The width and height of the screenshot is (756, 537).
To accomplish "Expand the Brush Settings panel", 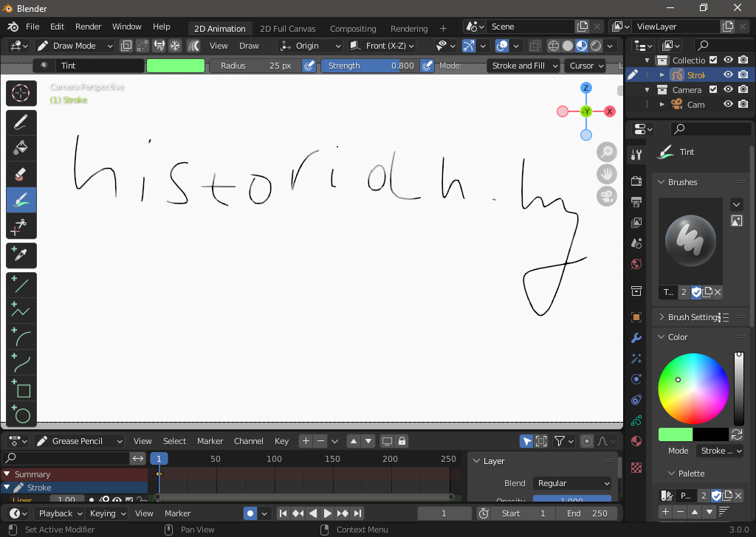I will (693, 317).
